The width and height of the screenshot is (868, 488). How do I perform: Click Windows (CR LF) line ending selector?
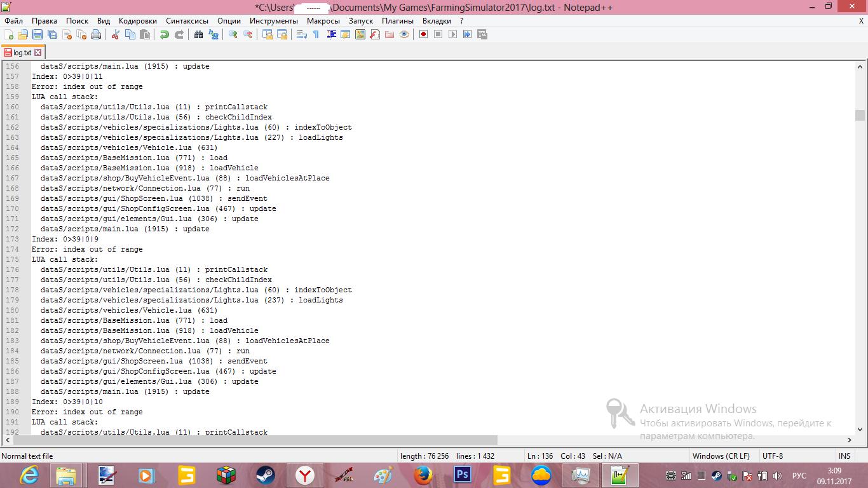[x=721, y=456]
